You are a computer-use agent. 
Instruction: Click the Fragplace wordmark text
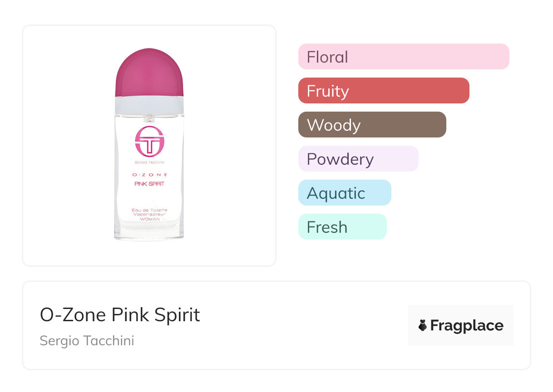467,325
